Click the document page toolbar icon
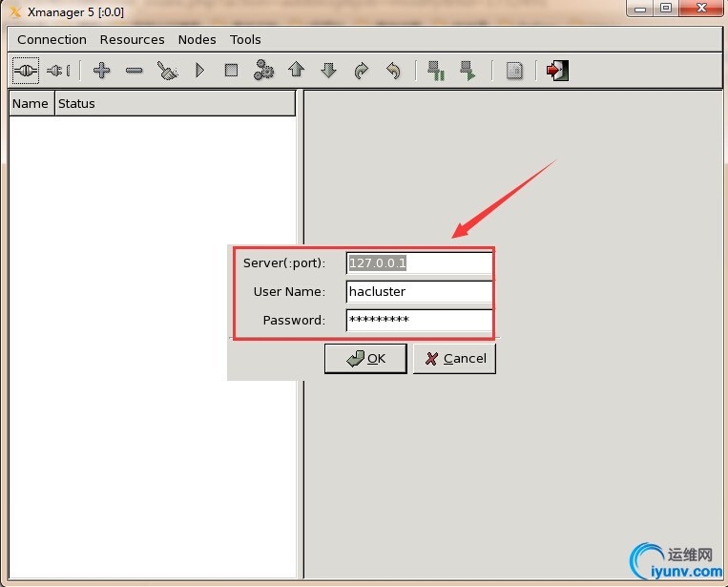The width and height of the screenshot is (728, 587). (514, 71)
